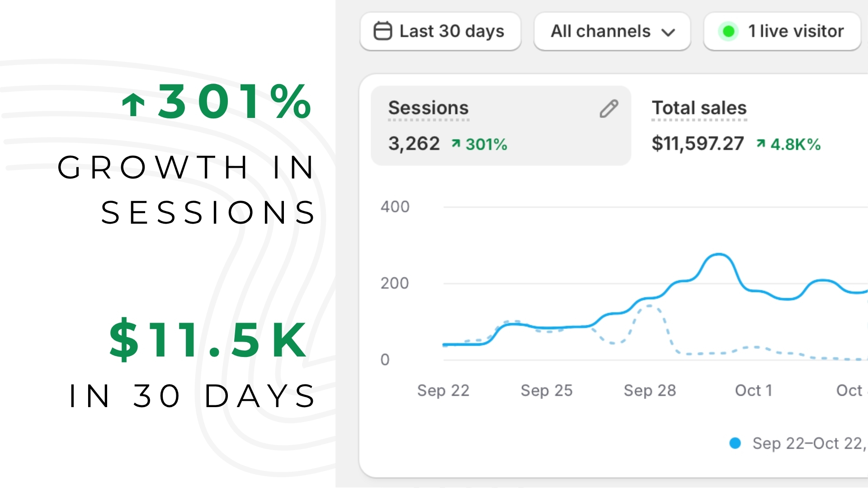Click the large green up arrow before 301%
Viewport: 868px width, 488px height.
coord(133,104)
